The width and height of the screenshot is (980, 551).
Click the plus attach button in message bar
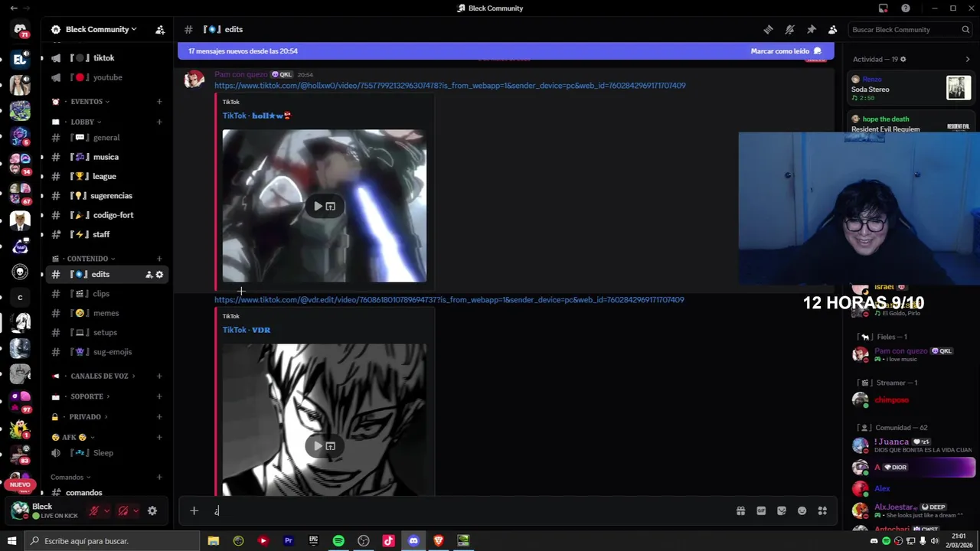click(194, 511)
